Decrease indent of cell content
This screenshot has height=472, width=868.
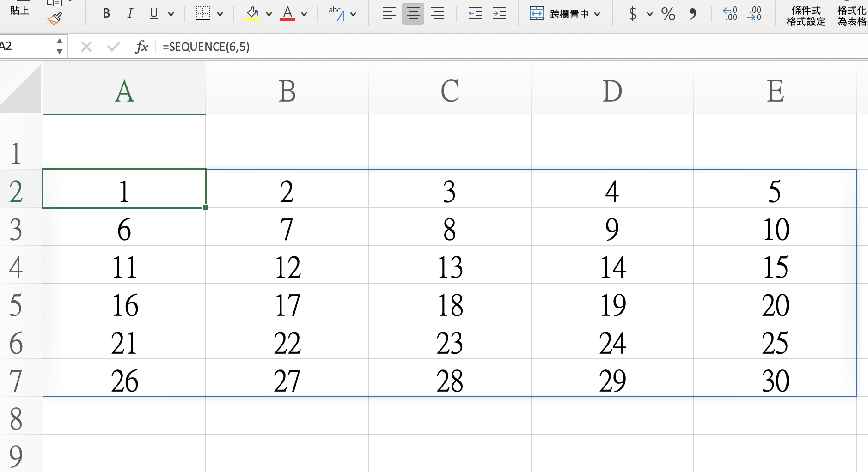[475, 14]
